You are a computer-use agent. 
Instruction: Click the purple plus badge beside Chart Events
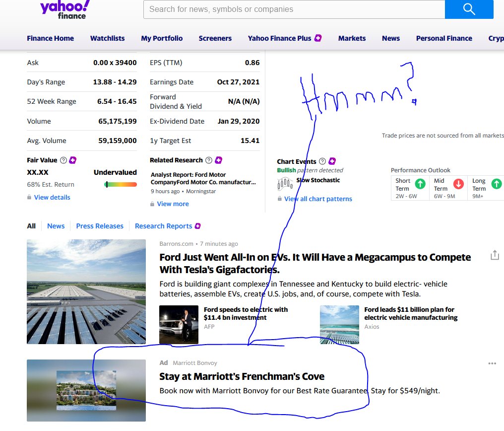point(332,161)
